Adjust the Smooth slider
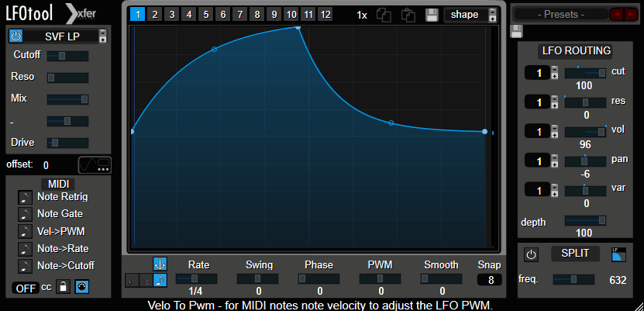644x311 pixels. pyautogui.click(x=441, y=279)
